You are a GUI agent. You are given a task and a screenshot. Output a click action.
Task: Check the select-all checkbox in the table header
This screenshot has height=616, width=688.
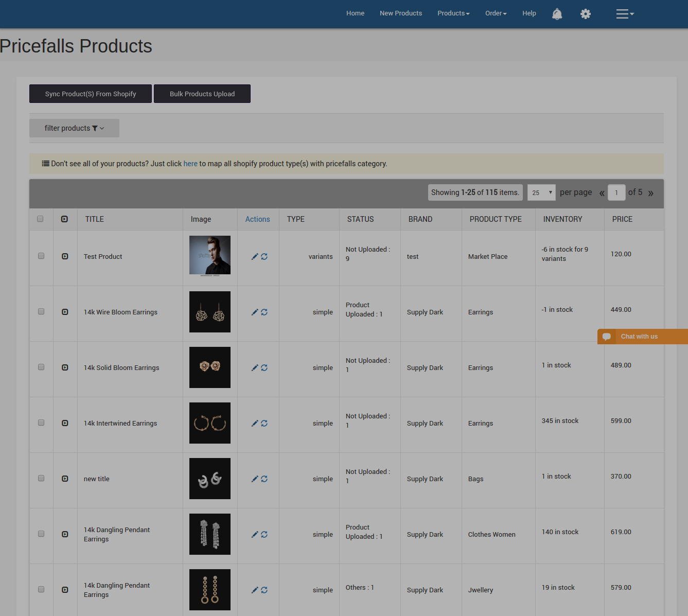[x=41, y=218]
